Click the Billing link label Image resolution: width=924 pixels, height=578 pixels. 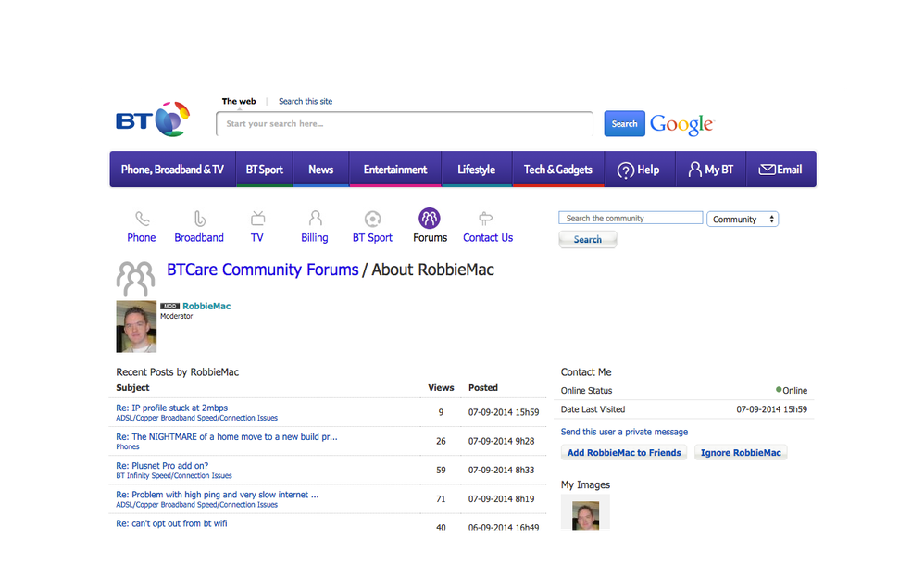[315, 238]
